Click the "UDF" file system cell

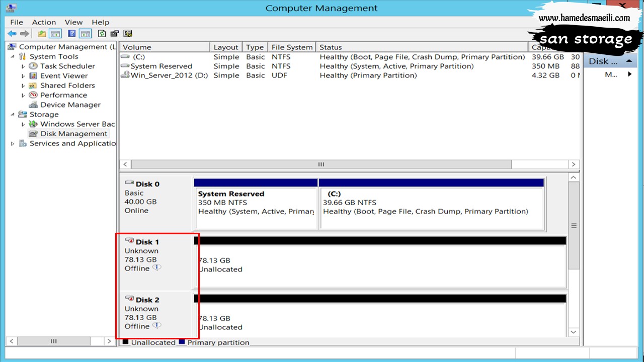[280, 75]
